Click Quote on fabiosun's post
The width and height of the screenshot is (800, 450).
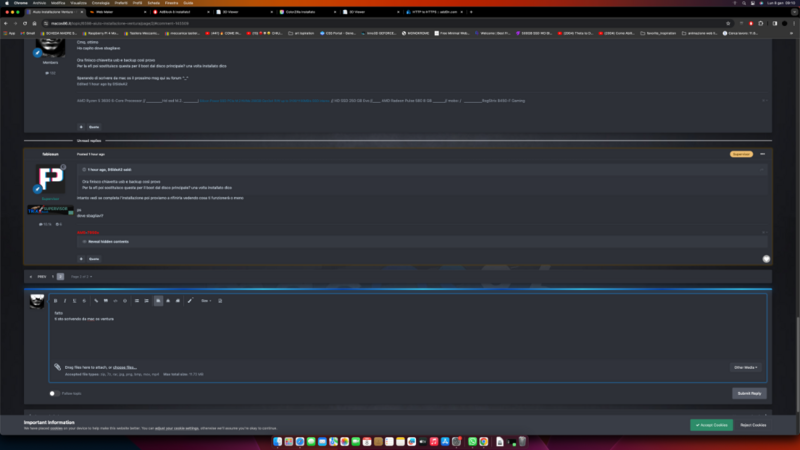click(x=94, y=259)
